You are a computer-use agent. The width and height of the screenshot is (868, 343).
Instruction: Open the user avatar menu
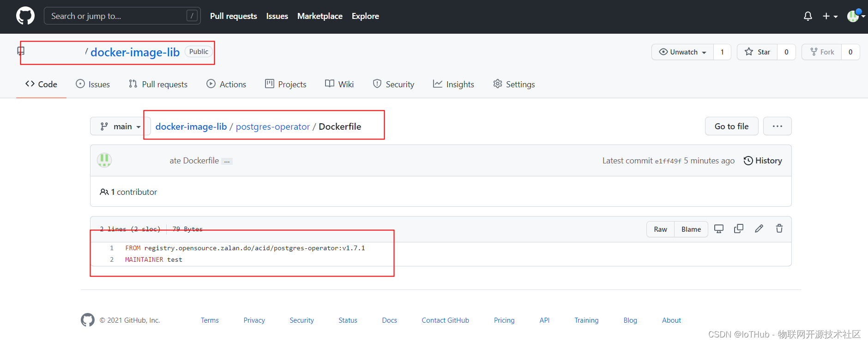(856, 16)
